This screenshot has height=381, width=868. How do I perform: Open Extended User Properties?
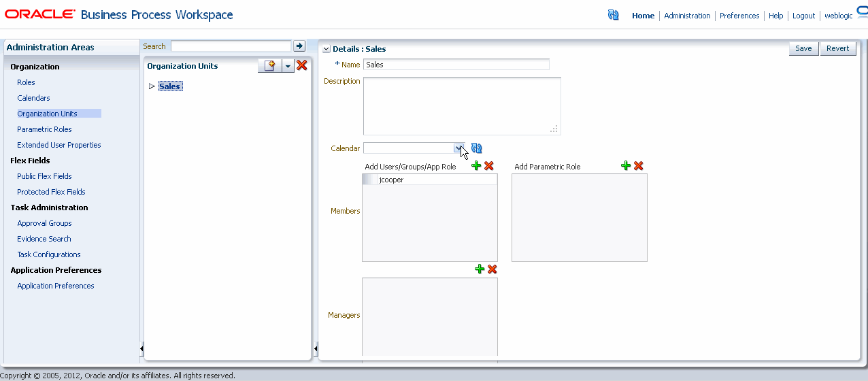click(x=59, y=145)
